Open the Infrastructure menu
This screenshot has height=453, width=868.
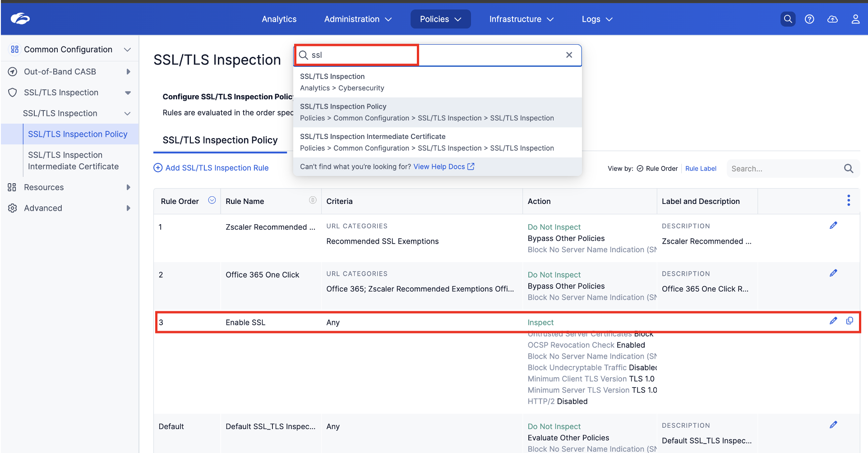click(522, 19)
